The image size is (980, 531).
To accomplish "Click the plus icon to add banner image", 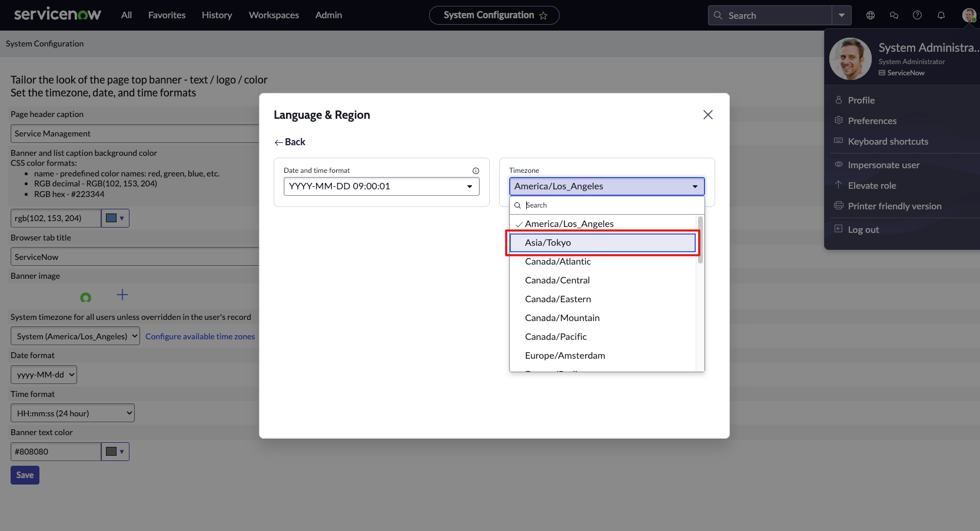I will (122, 295).
